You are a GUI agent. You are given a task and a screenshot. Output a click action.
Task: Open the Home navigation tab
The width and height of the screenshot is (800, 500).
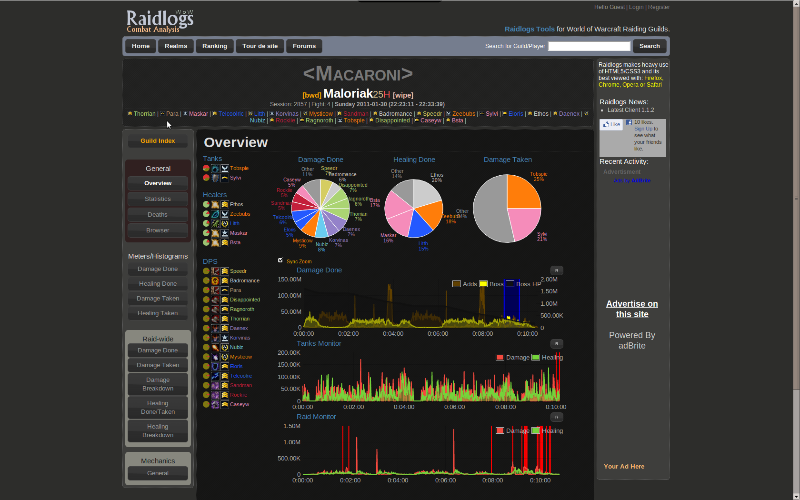point(140,46)
